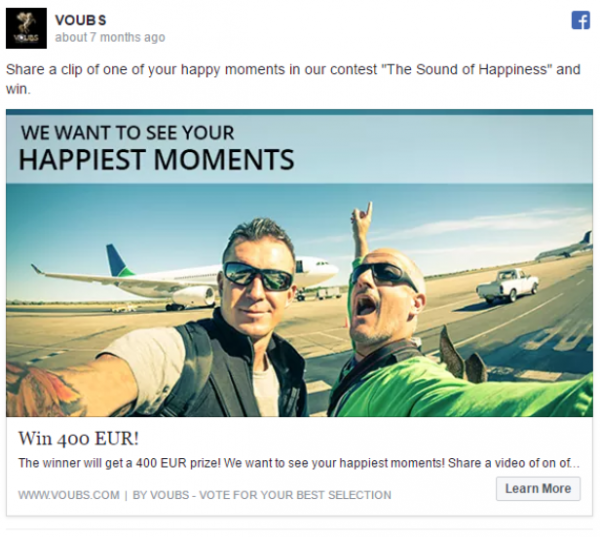600x537 pixels.
Task: Click the 400 EUR prize description text
Action: [298, 463]
